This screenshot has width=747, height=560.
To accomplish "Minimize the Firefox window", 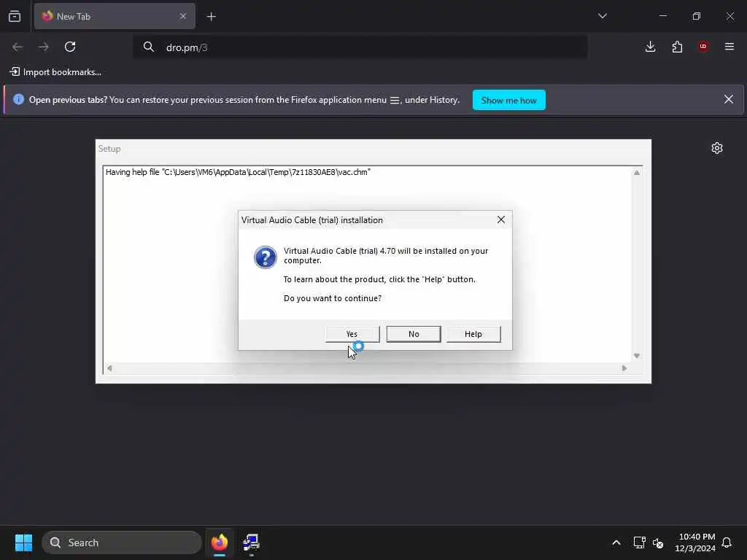I will point(662,16).
